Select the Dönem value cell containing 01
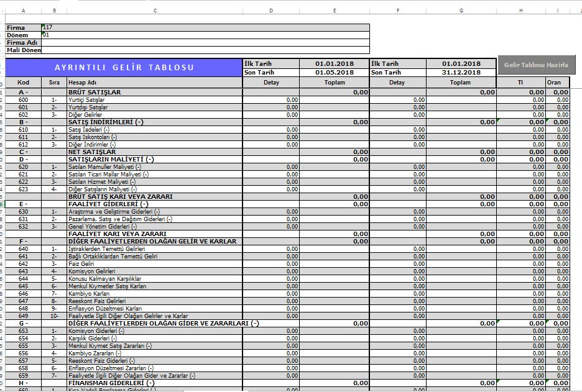The image size is (582, 392). pyautogui.click(x=205, y=35)
